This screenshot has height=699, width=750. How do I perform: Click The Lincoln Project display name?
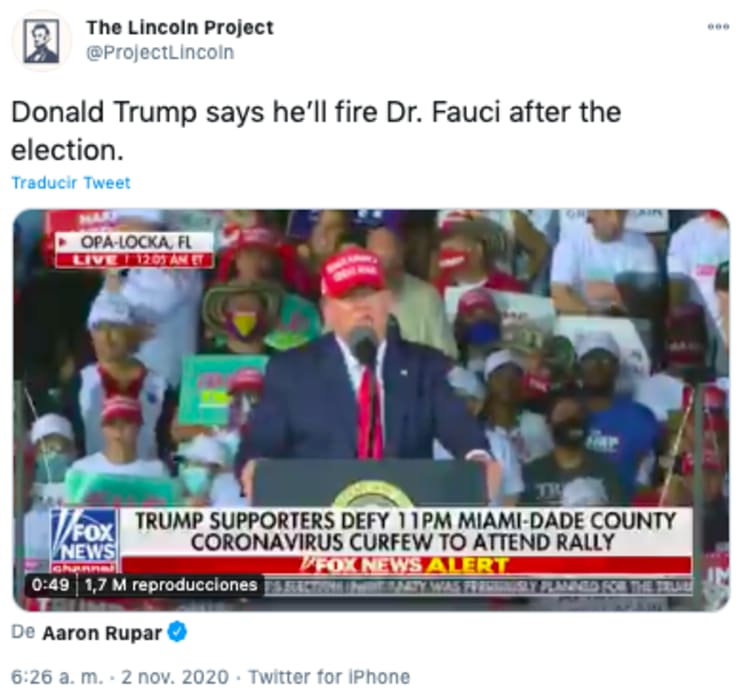[180, 27]
